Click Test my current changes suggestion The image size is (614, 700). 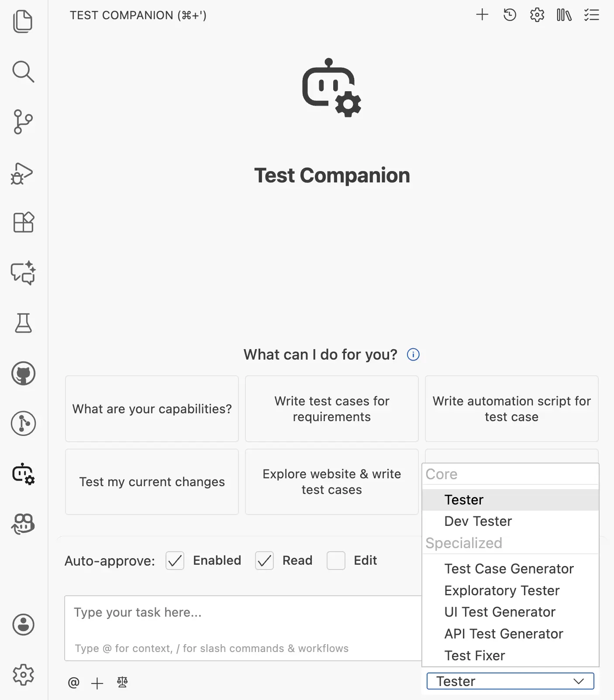click(x=152, y=481)
